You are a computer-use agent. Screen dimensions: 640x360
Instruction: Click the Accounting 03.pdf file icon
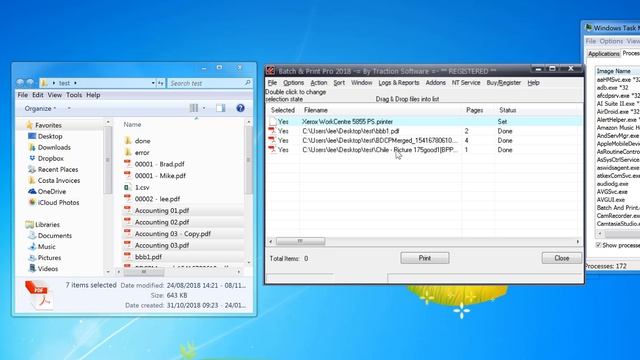tap(128, 245)
